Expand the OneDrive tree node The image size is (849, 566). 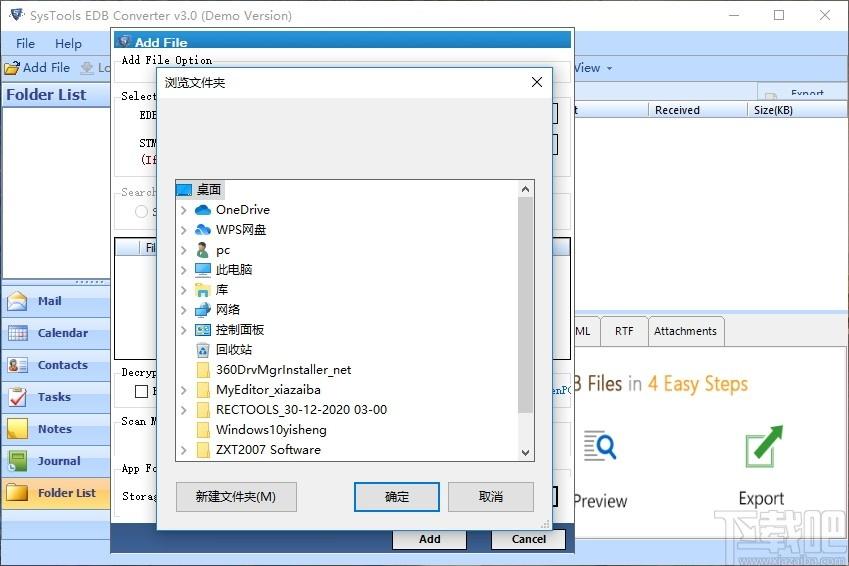[184, 210]
